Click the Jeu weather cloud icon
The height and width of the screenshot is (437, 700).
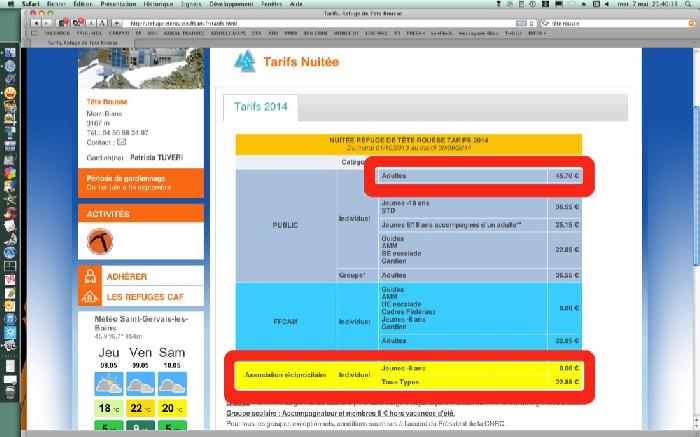pyautogui.click(x=109, y=384)
